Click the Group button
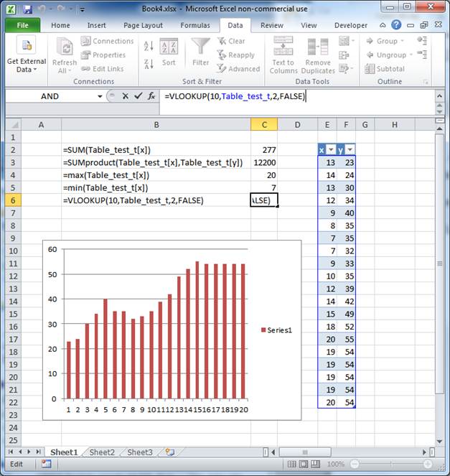 tap(382, 41)
